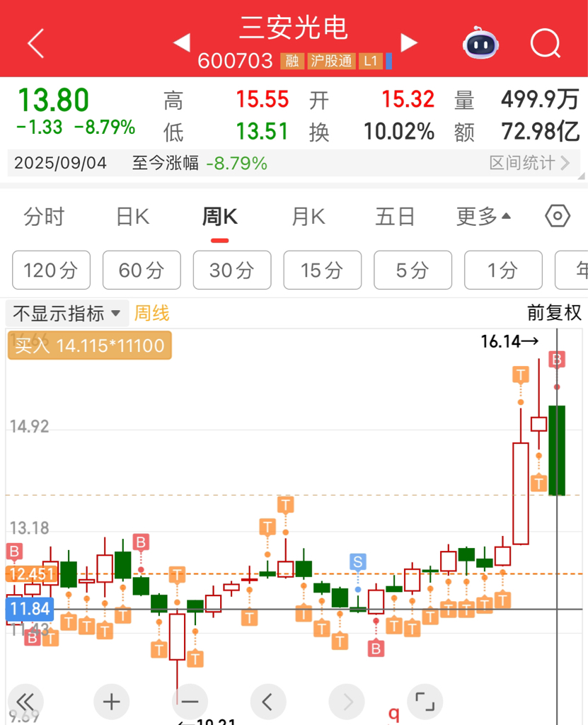
Task: Switch to next stock with right triangle
Action: pos(409,42)
